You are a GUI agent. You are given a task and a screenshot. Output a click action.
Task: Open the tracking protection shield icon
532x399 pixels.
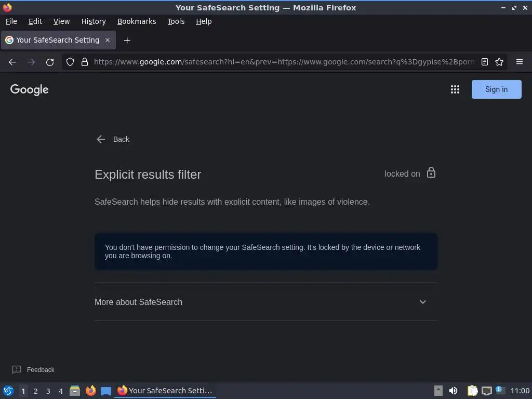pos(70,62)
